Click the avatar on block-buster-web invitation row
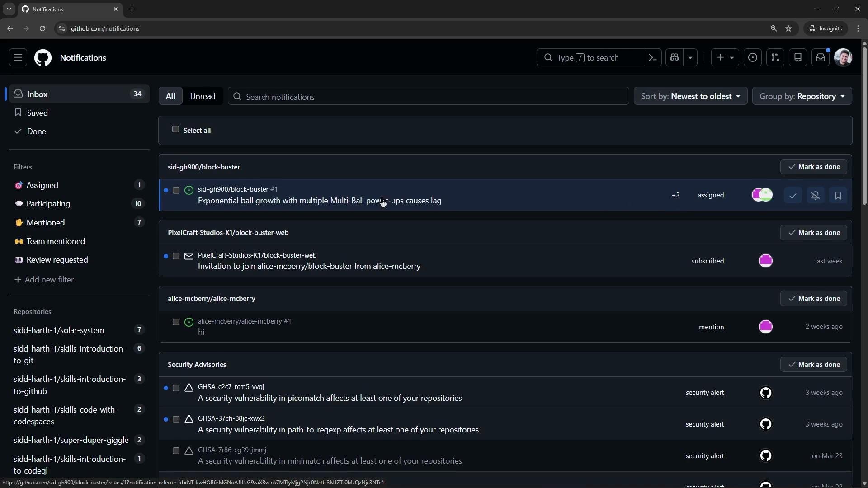This screenshot has height=488, width=868. point(766,261)
